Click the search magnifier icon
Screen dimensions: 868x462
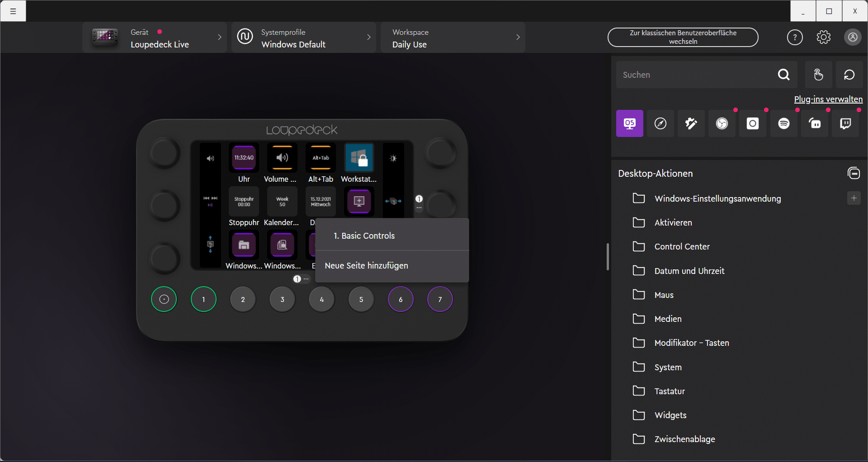[783, 75]
